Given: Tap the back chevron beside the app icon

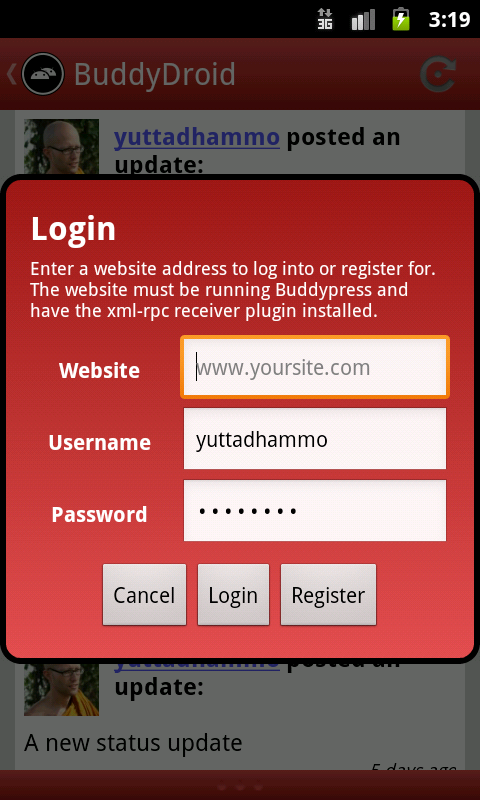Looking at the screenshot, I should tap(11, 73).
